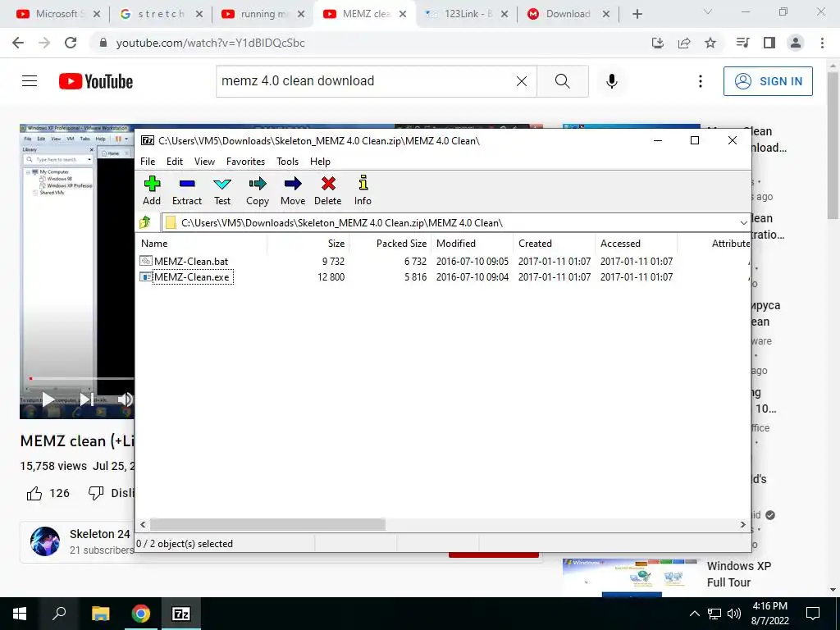Click the SIGN IN button

(x=768, y=81)
